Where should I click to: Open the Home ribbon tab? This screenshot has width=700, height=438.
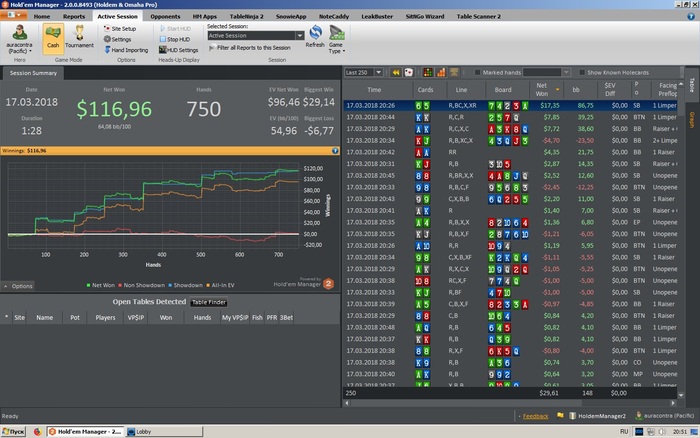(x=42, y=17)
